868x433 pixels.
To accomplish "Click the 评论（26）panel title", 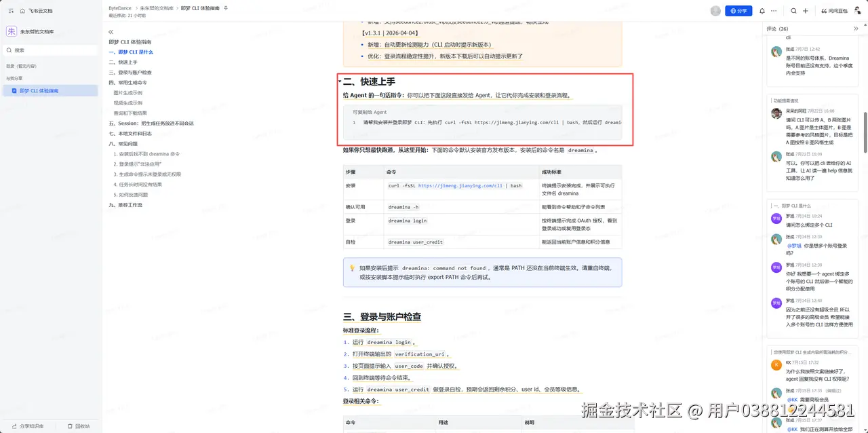I will tap(778, 29).
